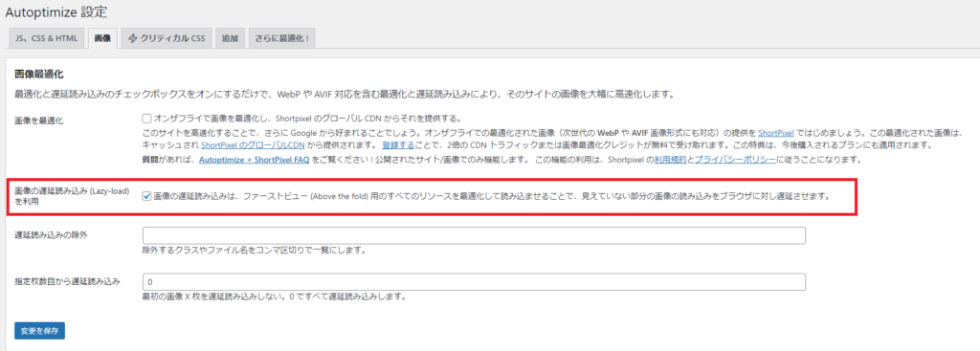Open the さらに最適化! tab
The image size is (980, 351).
282,38
